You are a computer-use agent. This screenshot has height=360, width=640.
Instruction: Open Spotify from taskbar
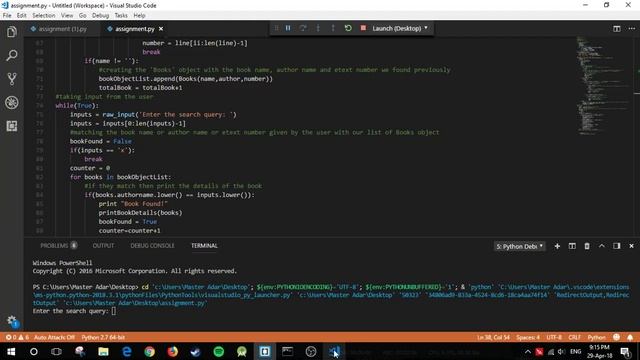tap(219, 351)
